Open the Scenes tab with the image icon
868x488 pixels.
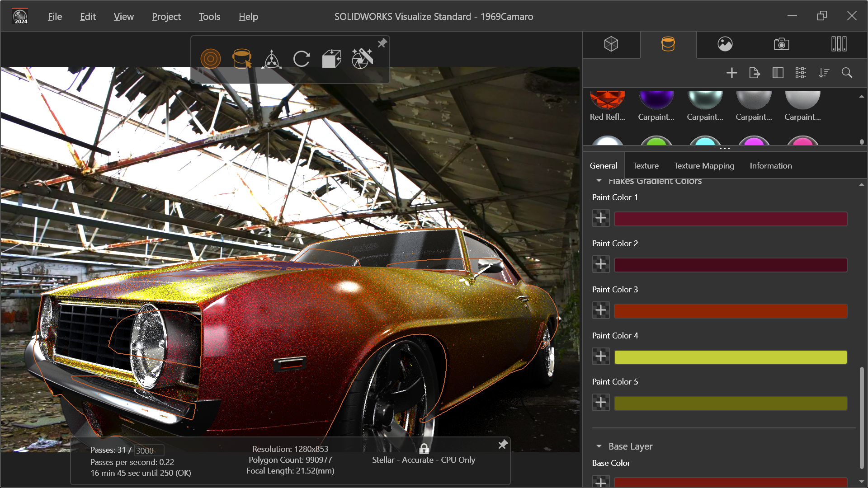coord(725,44)
